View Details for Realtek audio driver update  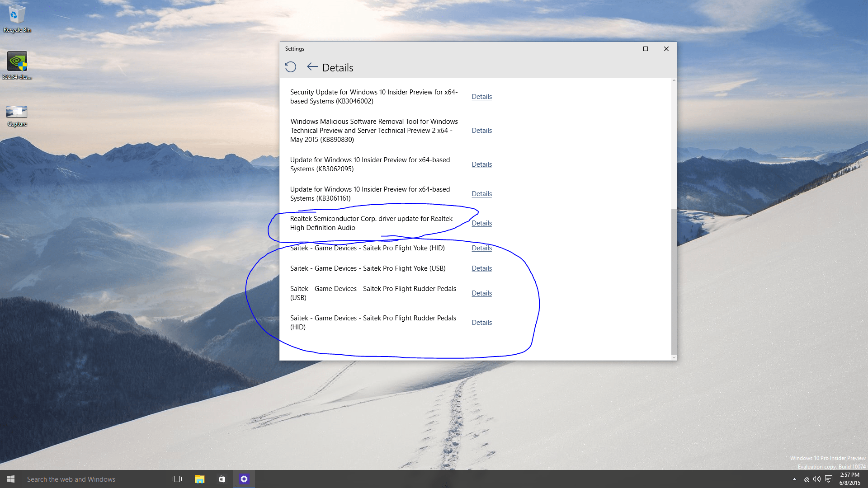(x=481, y=223)
